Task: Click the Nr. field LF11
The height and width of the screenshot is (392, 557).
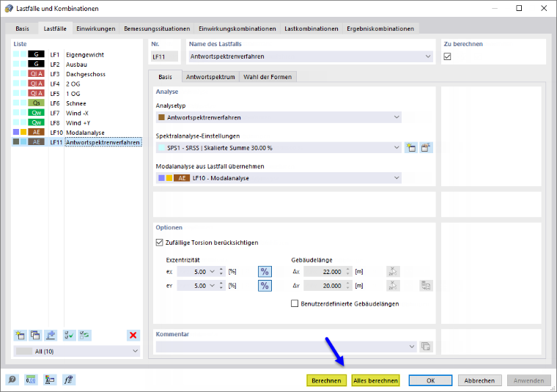Action: (x=164, y=56)
